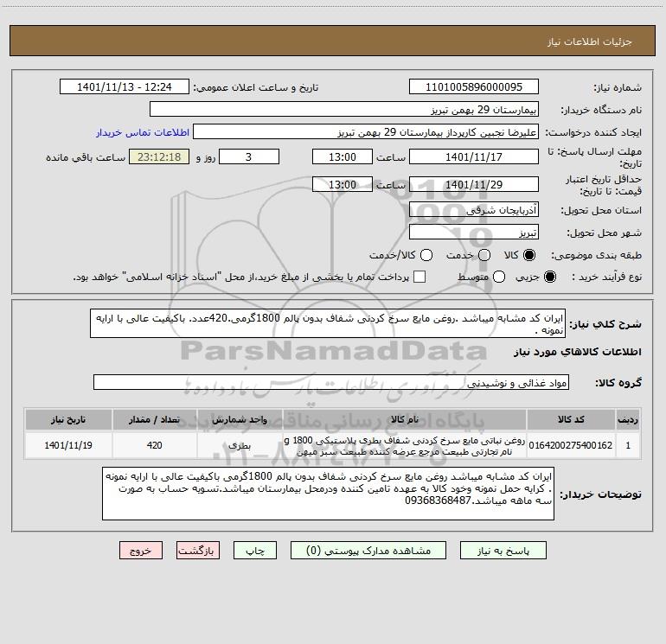666x644 pixels.
Task: Toggle the اسناد خزانه اسلامی payment checkbox
Action: (x=419, y=277)
